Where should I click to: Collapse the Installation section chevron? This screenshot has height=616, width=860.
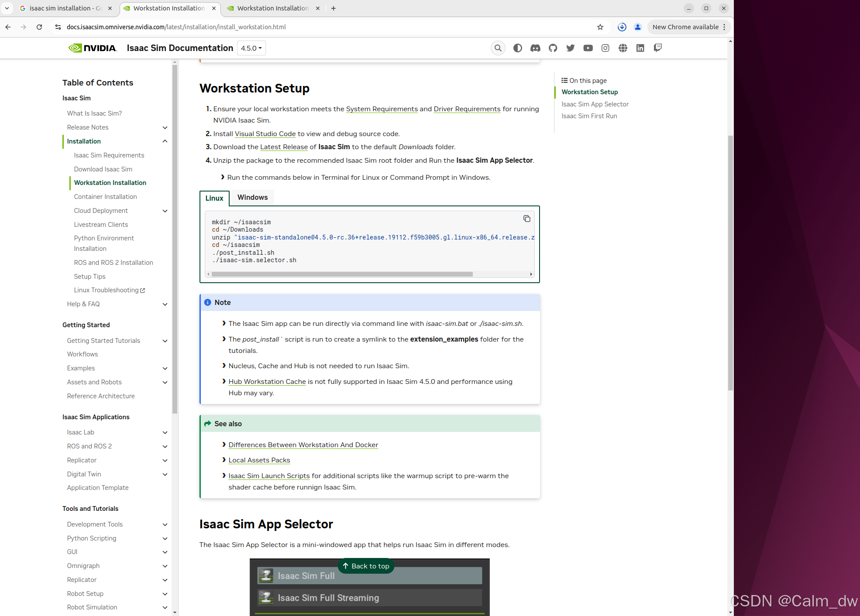coord(165,141)
